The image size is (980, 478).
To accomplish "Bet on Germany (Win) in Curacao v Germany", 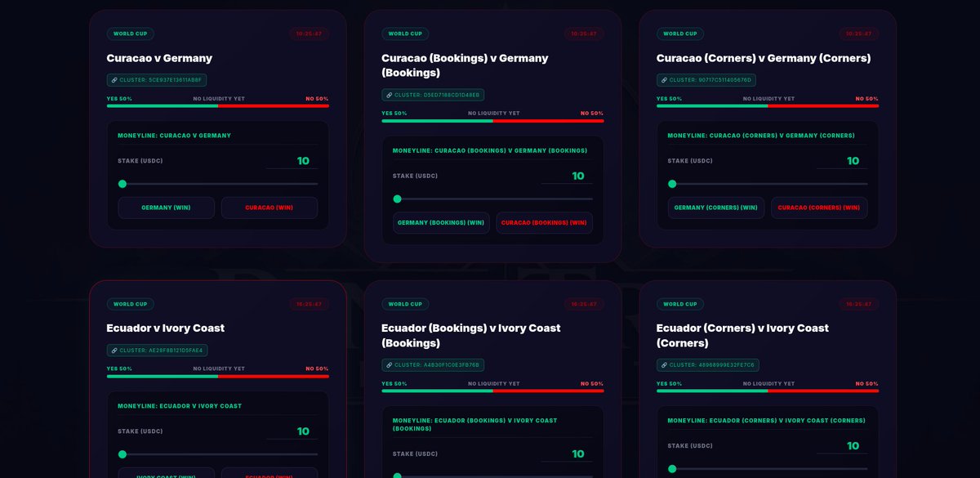I will tap(167, 208).
